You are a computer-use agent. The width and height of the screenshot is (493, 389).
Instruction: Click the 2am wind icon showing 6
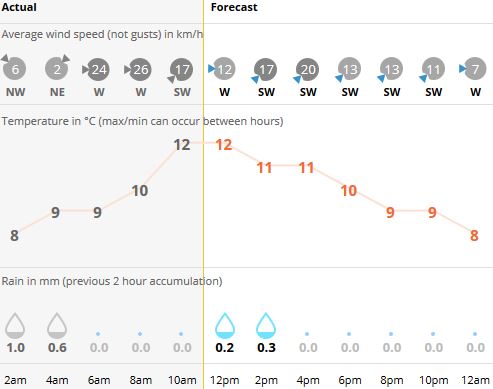coord(15,69)
